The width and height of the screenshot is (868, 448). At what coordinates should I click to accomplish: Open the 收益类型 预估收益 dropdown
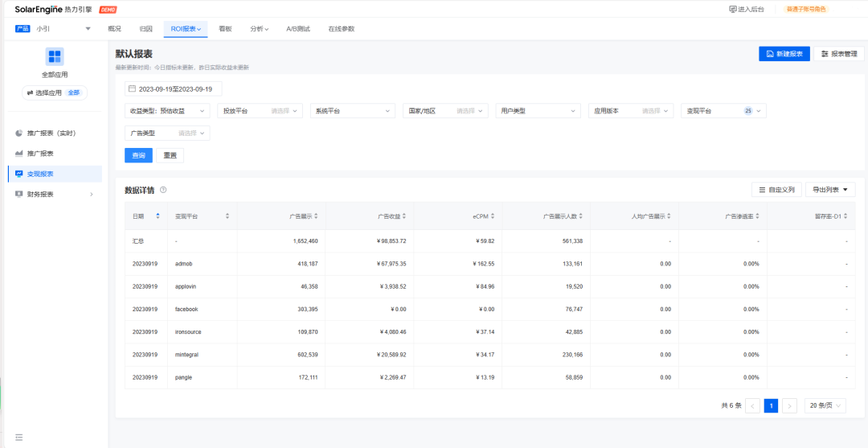pos(168,111)
